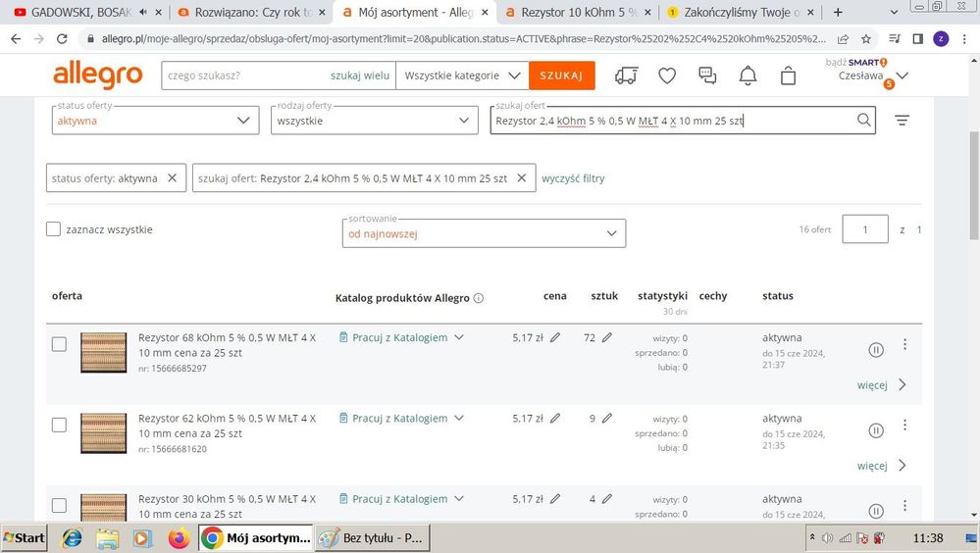
Task: Open messages chat bubble icon
Action: 707,75
